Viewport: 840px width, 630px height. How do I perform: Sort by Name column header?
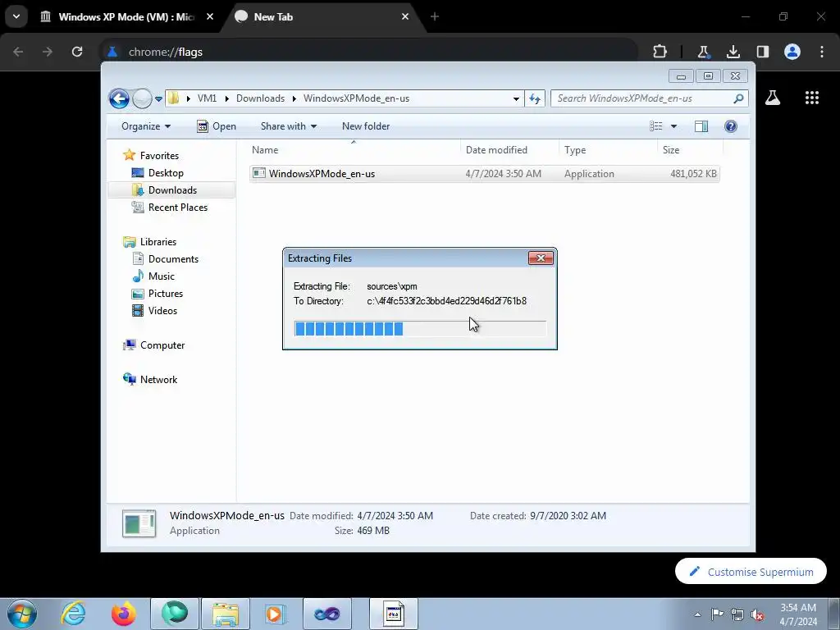click(x=354, y=150)
